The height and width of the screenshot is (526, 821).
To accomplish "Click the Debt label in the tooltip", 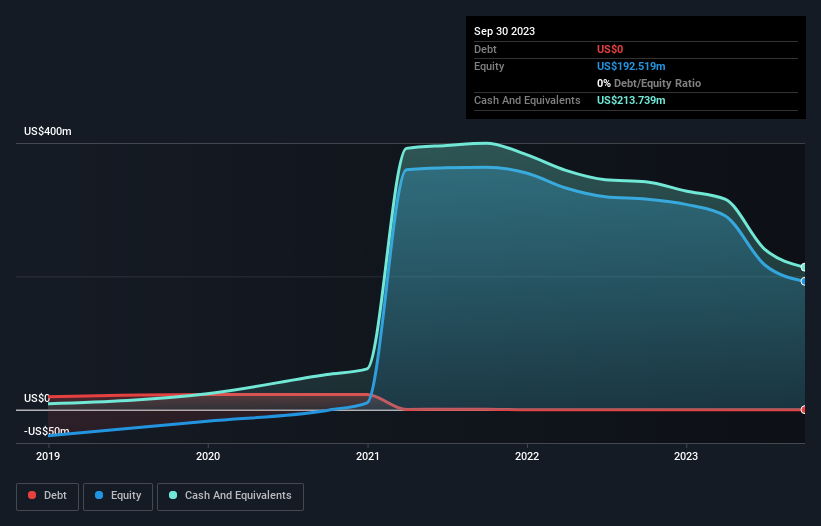I will pyautogui.click(x=485, y=49).
